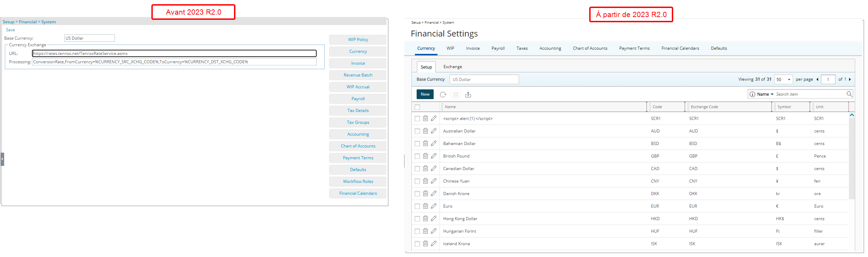Check the British Pound checkbox

(417, 156)
